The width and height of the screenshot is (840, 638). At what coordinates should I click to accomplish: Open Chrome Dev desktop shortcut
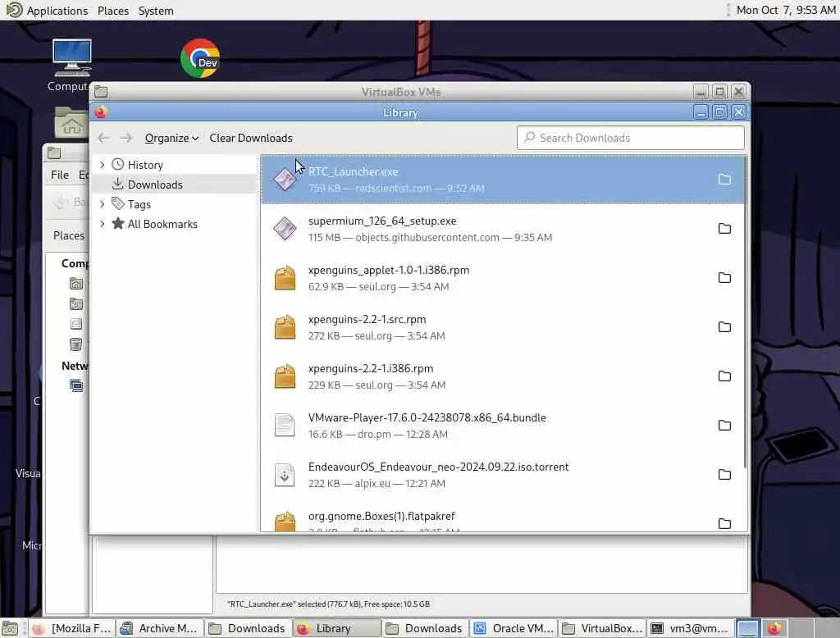point(200,58)
